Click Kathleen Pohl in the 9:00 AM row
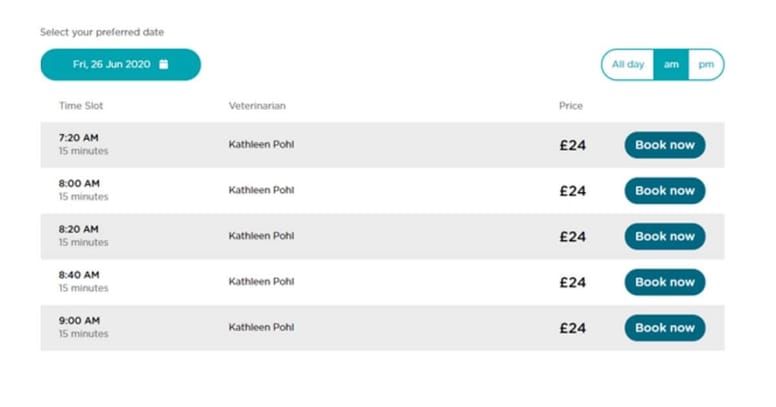 (261, 327)
